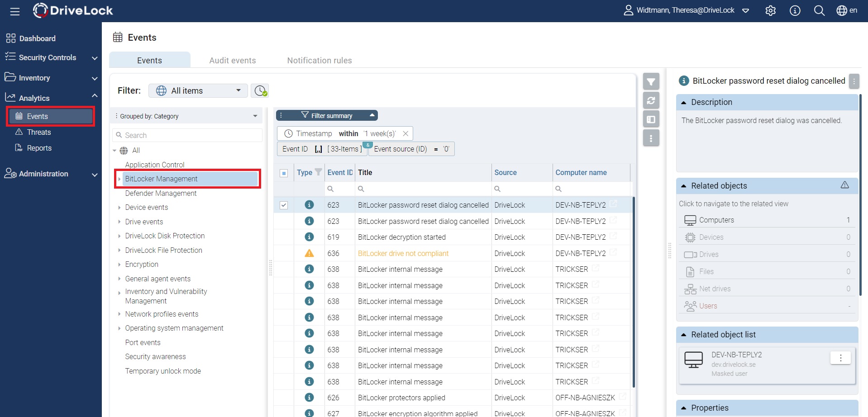Viewport: 868px width, 417px height.
Task: Open the hamburger navigation menu
Action: coord(15,11)
